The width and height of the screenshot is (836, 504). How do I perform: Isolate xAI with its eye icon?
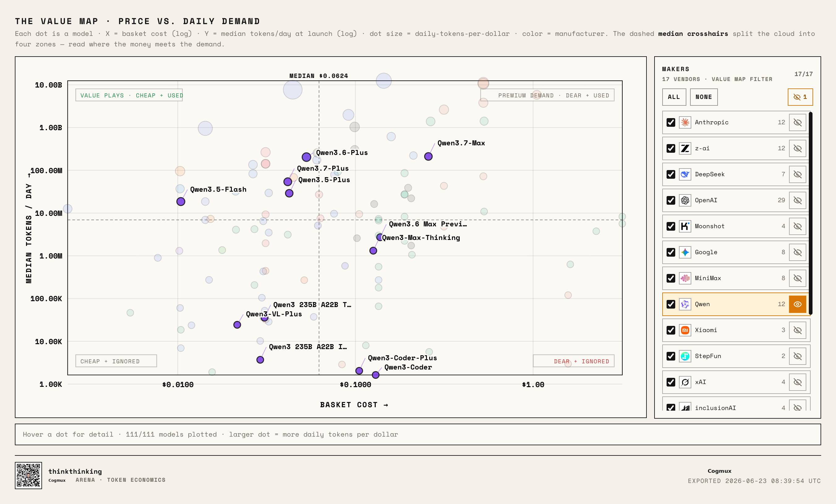click(x=797, y=382)
